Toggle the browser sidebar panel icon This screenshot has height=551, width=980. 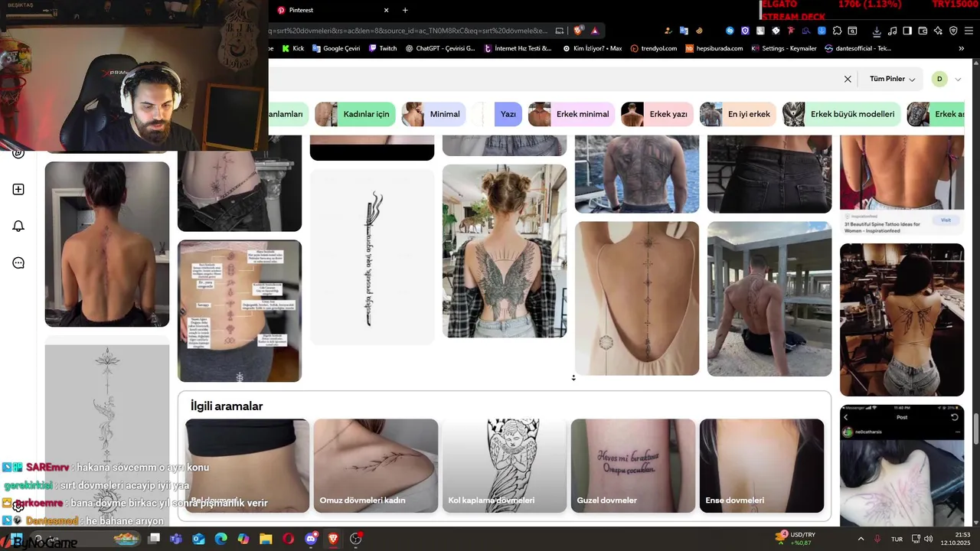[907, 31]
